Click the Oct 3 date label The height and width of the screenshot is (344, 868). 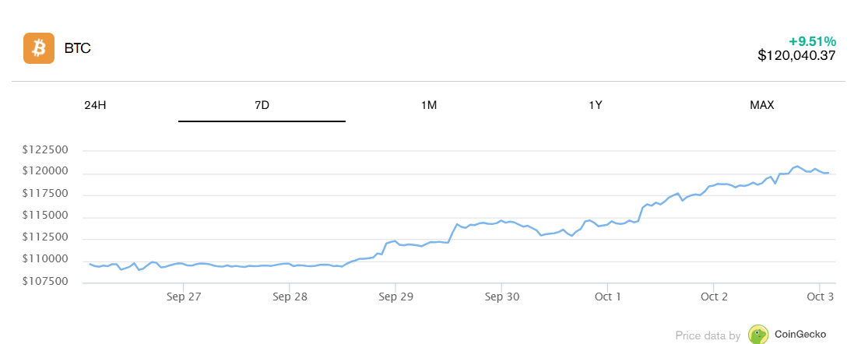tap(820, 297)
